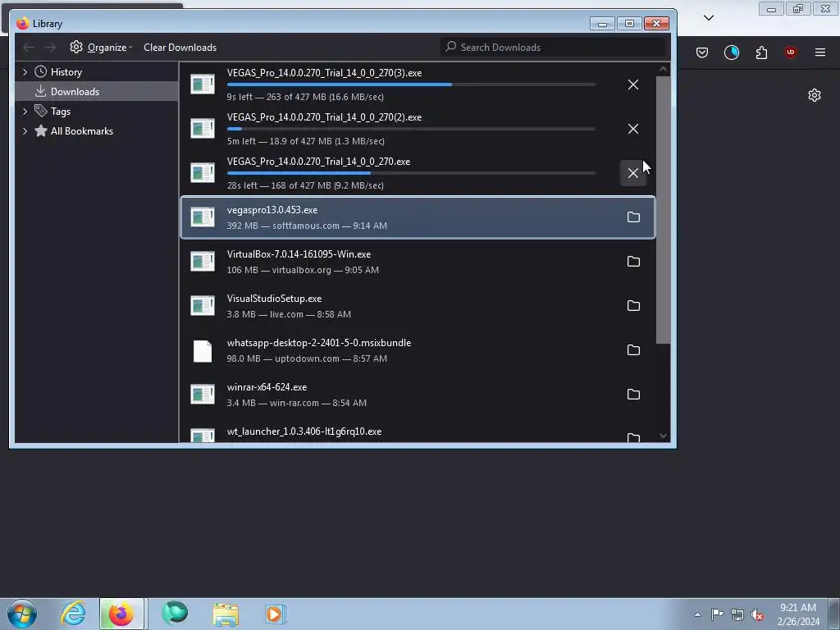The image size is (840, 630).
Task: Open the Windows Start menu
Action: [22, 614]
